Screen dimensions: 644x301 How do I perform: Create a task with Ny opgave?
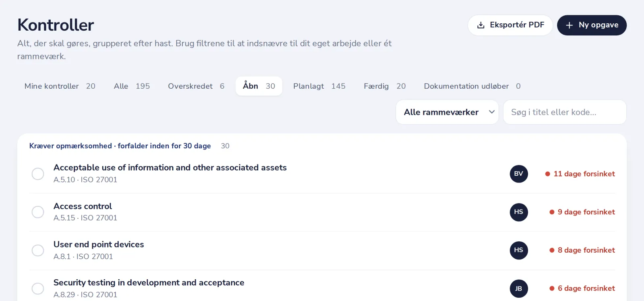click(x=592, y=25)
